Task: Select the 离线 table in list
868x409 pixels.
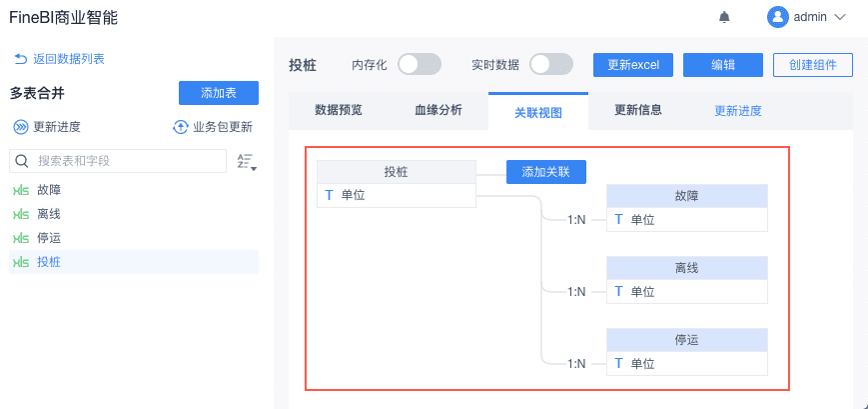Action: [x=49, y=213]
